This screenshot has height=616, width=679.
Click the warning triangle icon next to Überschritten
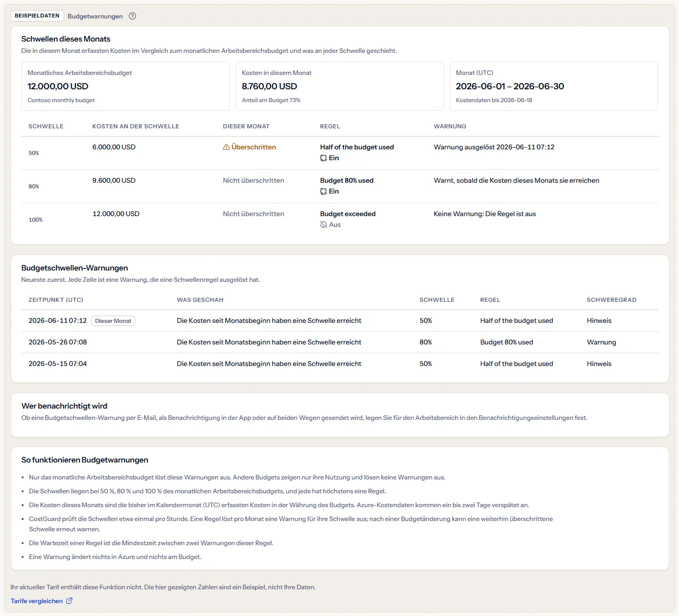[x=226, y=147]
